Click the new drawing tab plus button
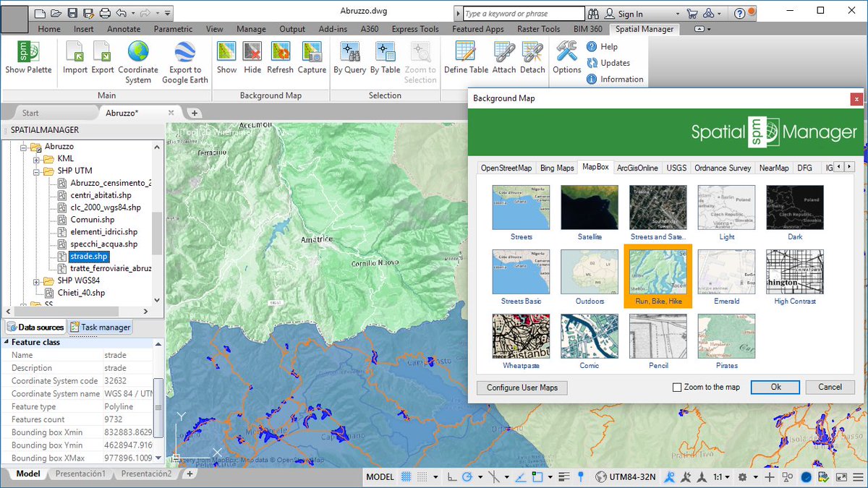 tap(195, 114)
